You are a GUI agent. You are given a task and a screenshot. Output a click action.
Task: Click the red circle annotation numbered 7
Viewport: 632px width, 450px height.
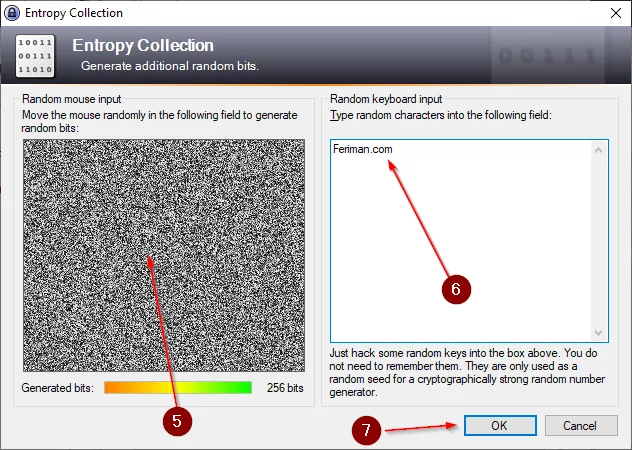click(x=366, y=430)
